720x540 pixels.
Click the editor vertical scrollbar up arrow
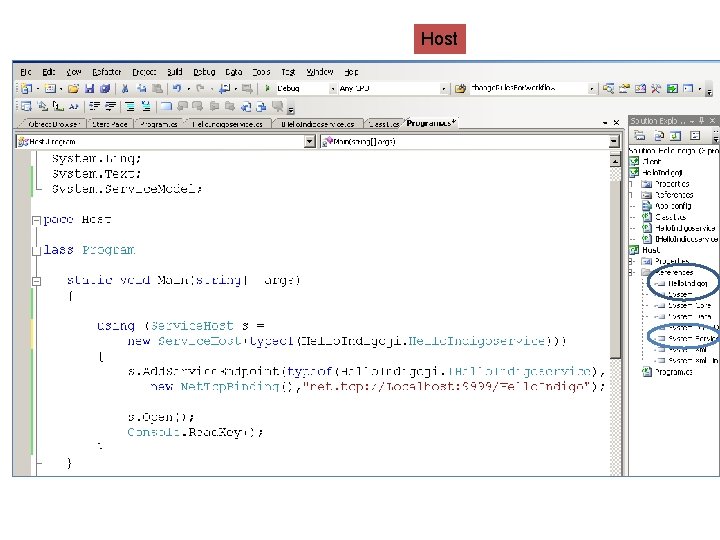(615, 161)
